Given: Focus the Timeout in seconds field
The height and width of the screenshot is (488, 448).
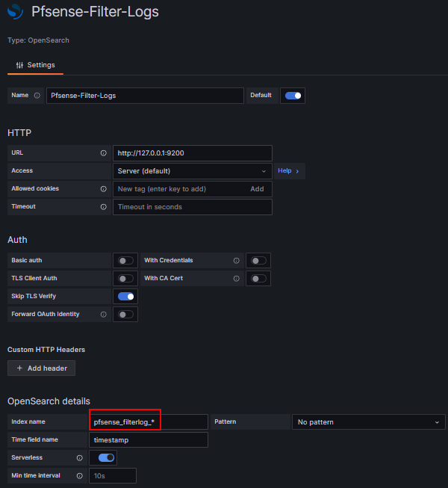Looking at the screenshot, I should click(x=193, y=207).
